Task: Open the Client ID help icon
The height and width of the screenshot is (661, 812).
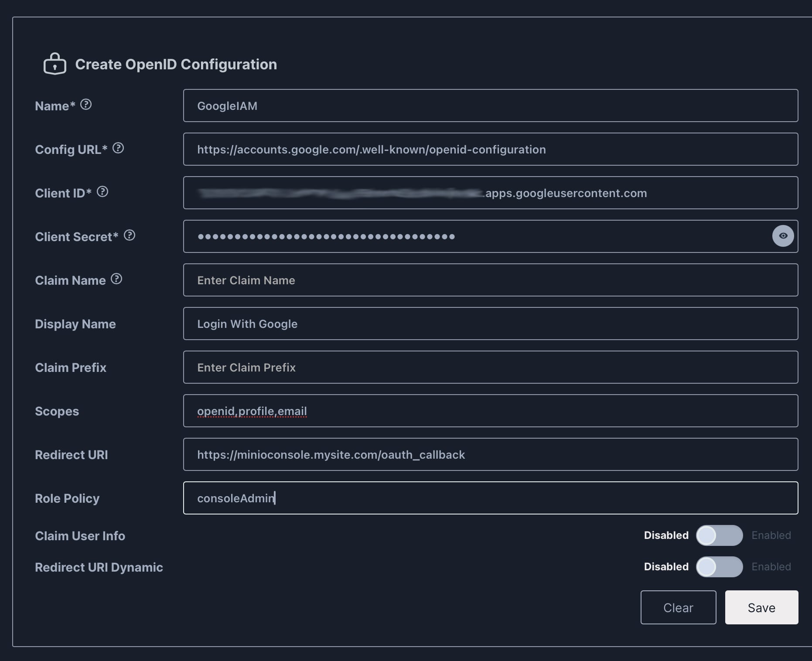Action: tap(102, 191)
